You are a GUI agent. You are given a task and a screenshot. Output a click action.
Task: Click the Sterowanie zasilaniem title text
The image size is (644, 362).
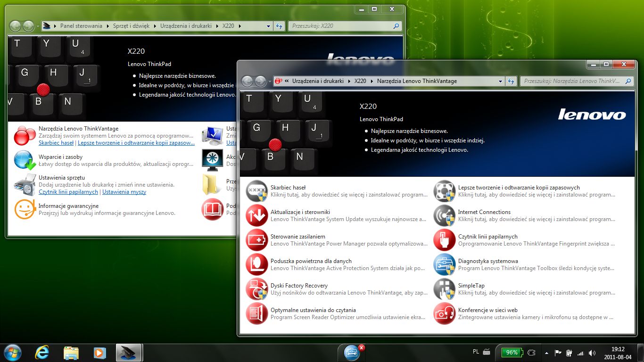(298, 237)
